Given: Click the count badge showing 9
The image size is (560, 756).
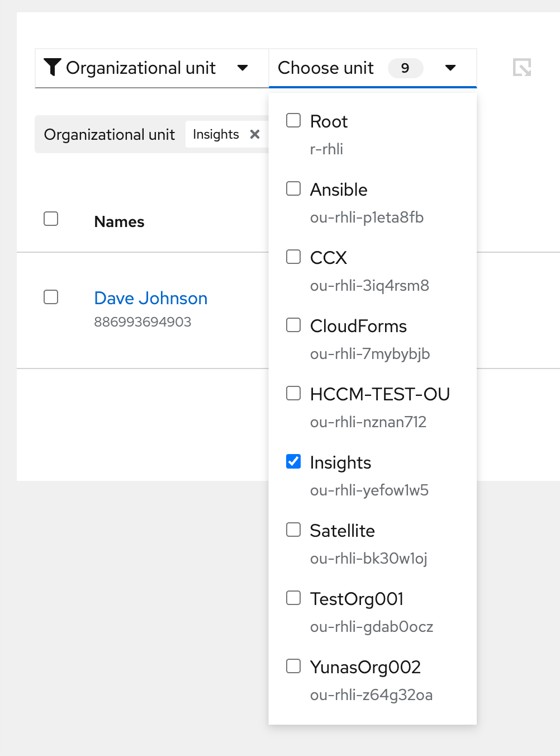Looking at the screenshot, I should [x=405, y=68].
